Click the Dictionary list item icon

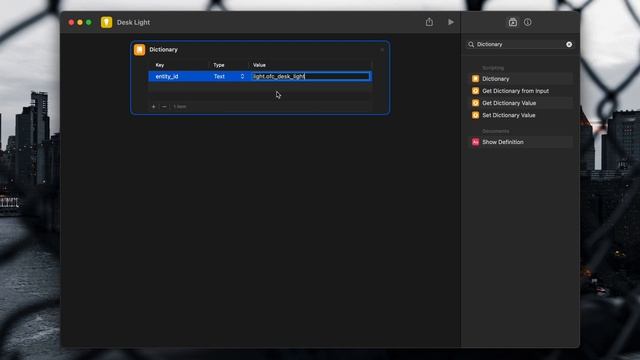point(476,79)
